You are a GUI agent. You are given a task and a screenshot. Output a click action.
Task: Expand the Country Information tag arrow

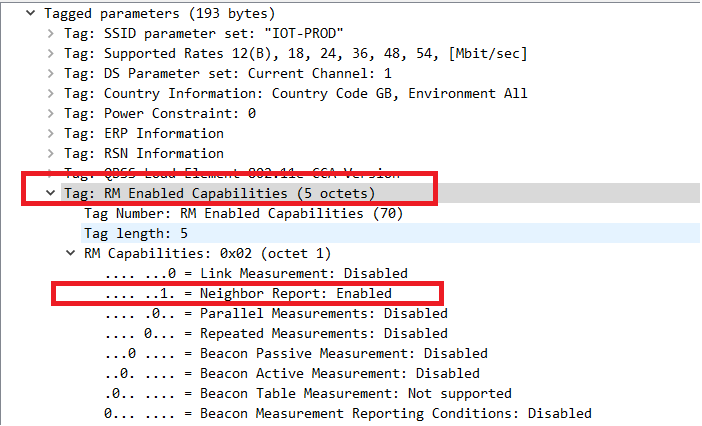point(51,93)
